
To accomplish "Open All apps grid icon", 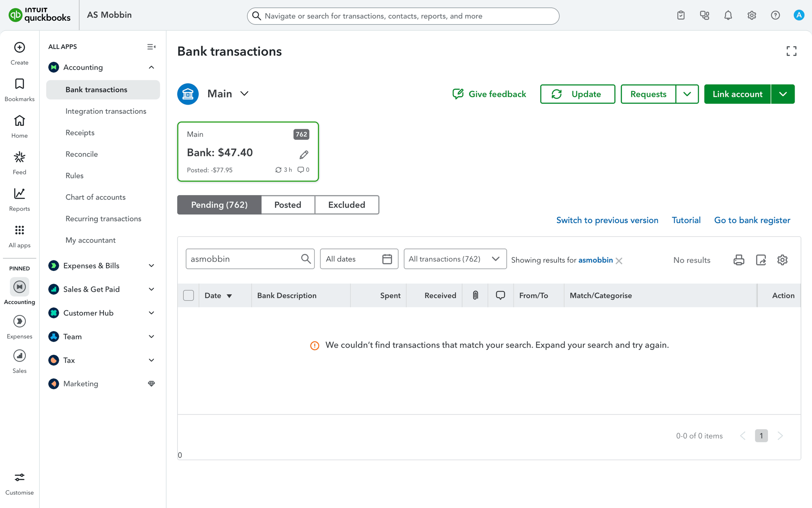I will [19, 230].
